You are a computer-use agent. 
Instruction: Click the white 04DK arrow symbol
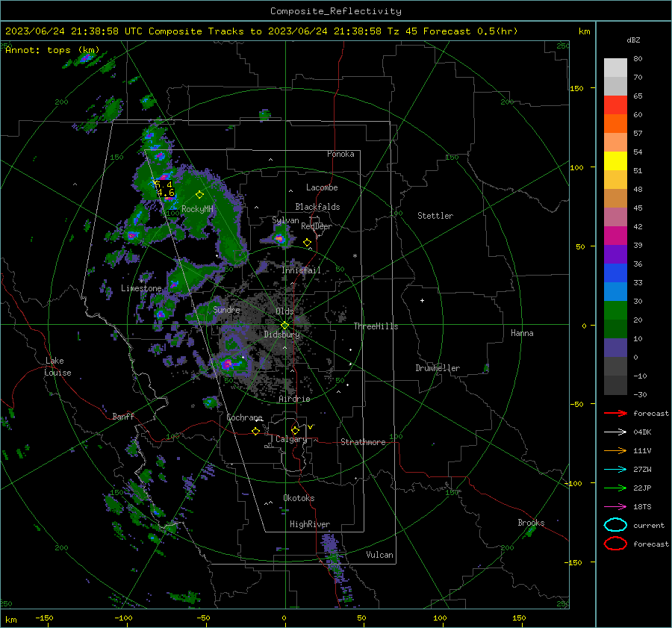[615, 432]
